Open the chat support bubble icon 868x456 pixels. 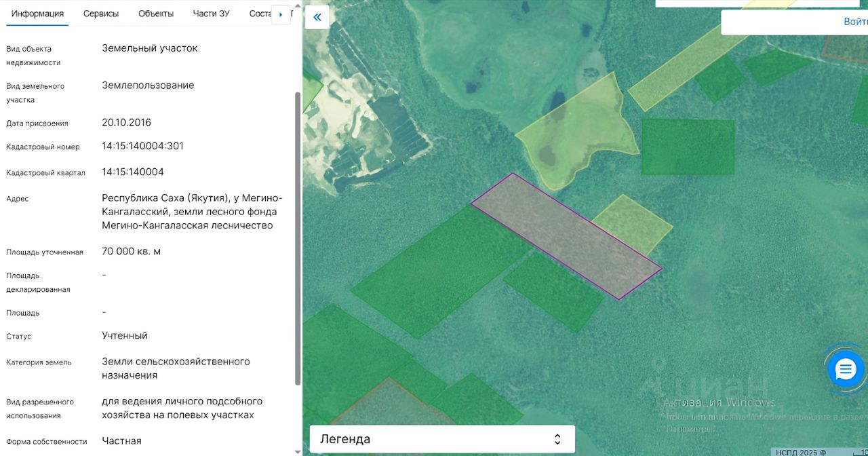pos(846,370)
